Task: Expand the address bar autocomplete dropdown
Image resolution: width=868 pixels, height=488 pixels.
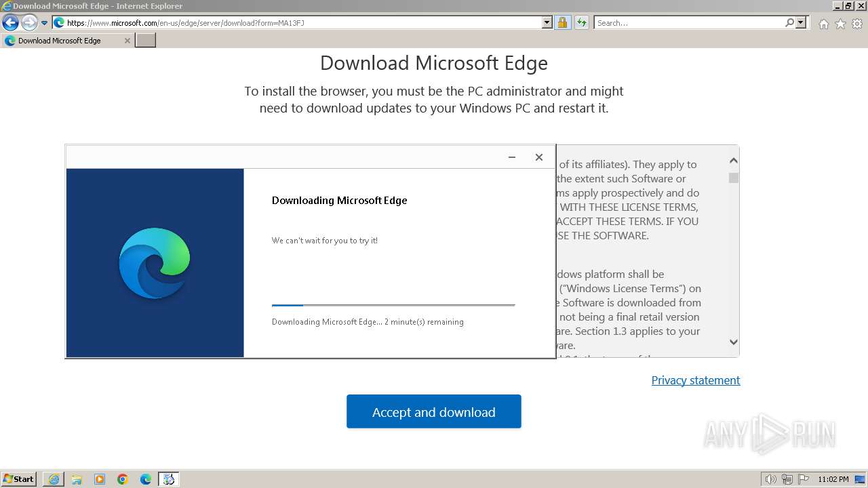Action: pos(547,22)
